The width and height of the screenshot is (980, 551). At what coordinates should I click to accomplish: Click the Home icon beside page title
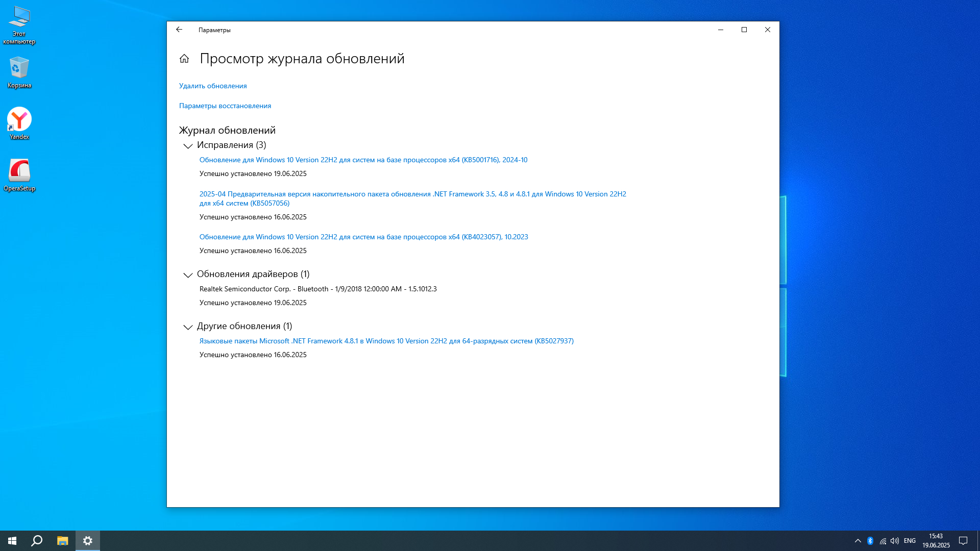coord(184,59)
